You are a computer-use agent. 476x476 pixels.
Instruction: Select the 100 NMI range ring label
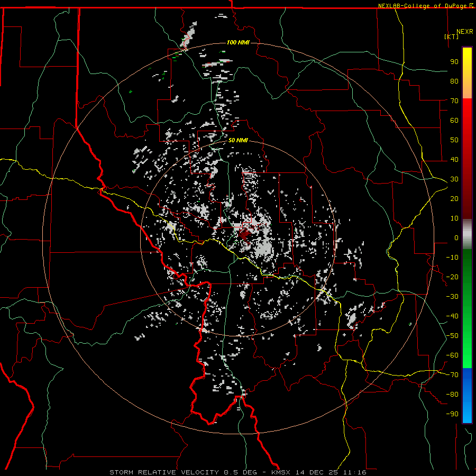coord(238,42)
